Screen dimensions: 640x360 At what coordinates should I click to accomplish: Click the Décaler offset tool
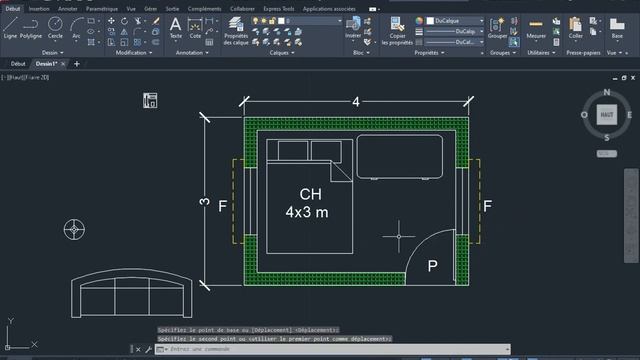point(156,42)
